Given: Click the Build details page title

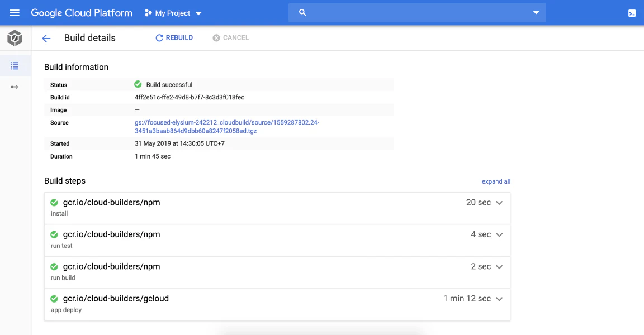Looking at the screenshot, I should (x=90, y=38).
